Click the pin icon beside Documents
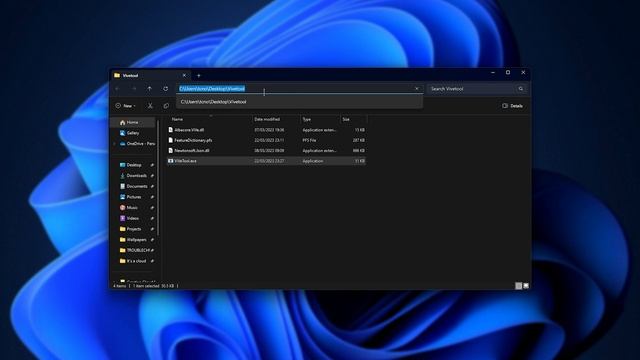Image resolution: width=640 pixels, height=360 pixels. pyautogui.click(x=152, y=186)
